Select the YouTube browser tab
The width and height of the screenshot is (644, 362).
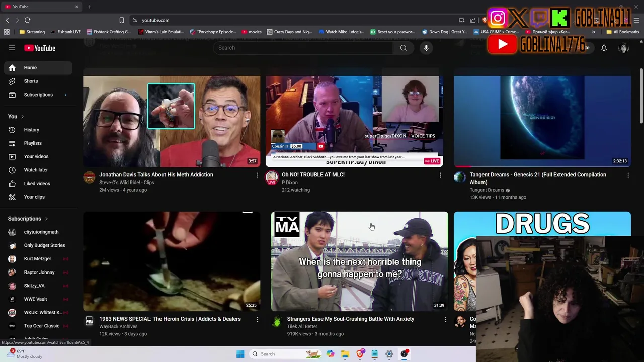coord(41,7)
